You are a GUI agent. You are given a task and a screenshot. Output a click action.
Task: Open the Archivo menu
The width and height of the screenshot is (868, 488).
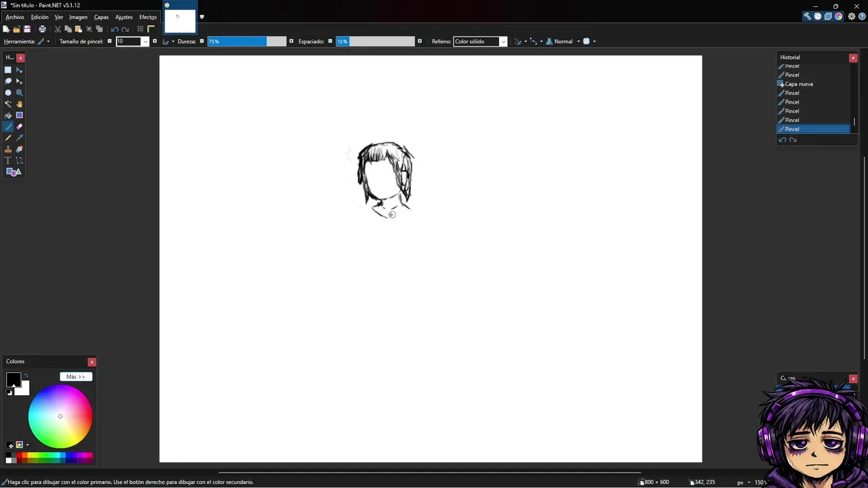pos(14,17)
